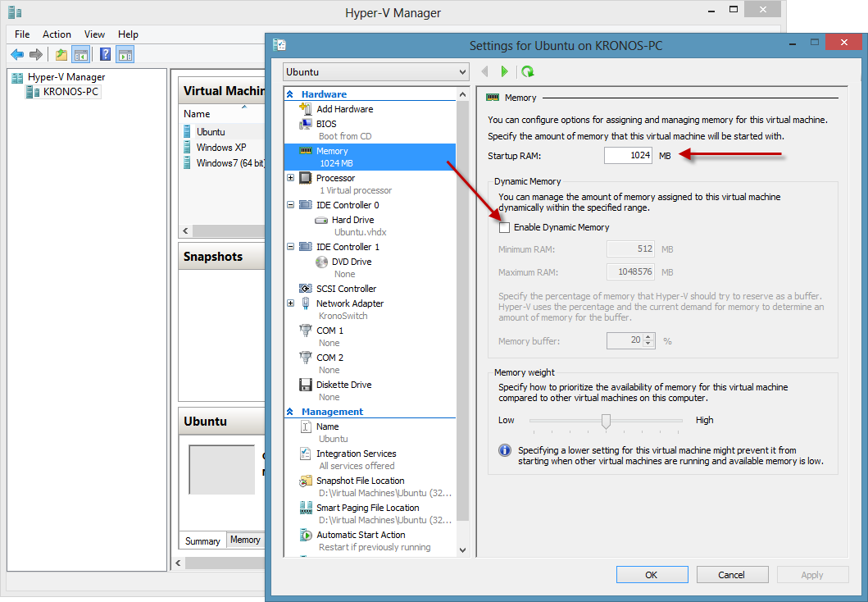
Task: Click the Minimum RAM field
Action: (x=630, y=249)
